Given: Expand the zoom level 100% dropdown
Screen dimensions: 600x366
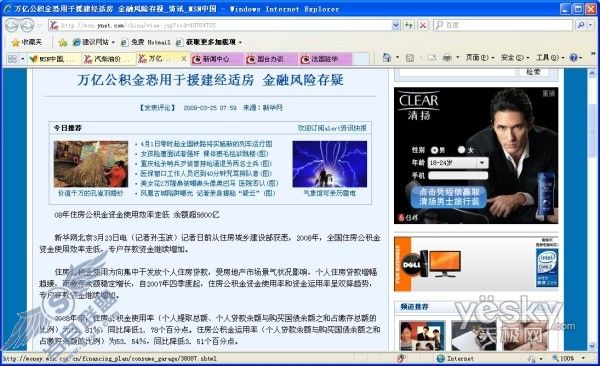Looking at the screenshot, I should coord(583,358).
